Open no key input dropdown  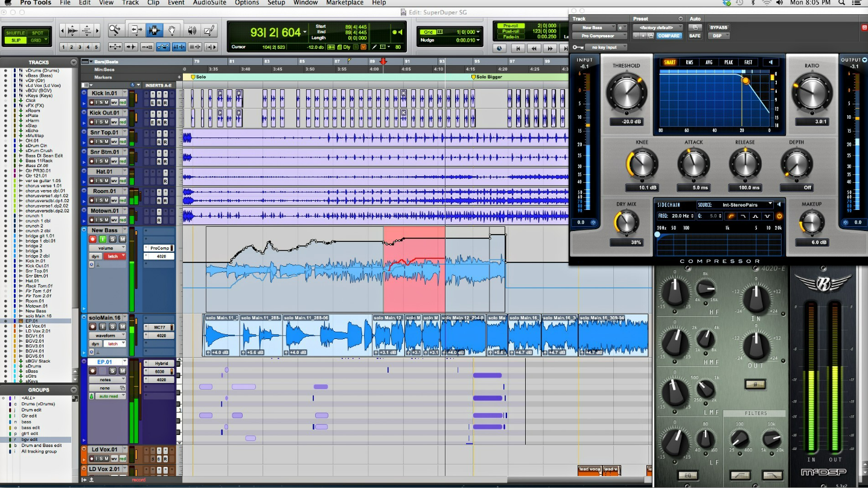(x=606, y=48)
